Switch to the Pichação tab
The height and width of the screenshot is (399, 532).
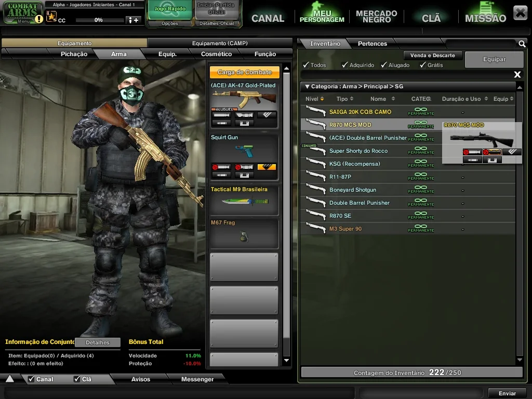(74, 54)
